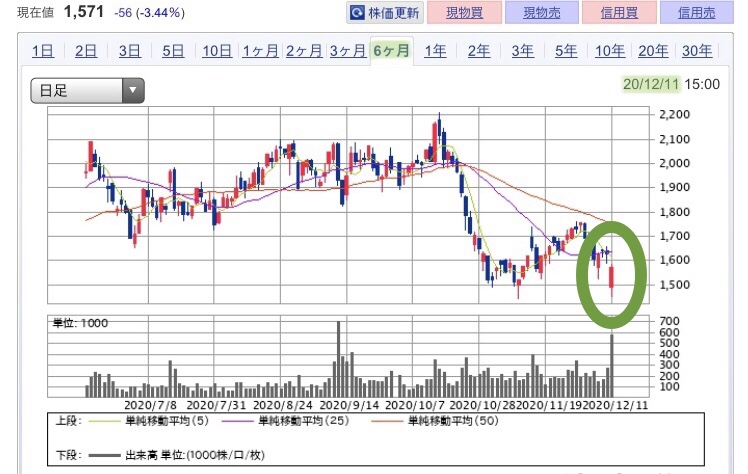
Task: Click the date label 20/12/11
Action: point(651,84)
